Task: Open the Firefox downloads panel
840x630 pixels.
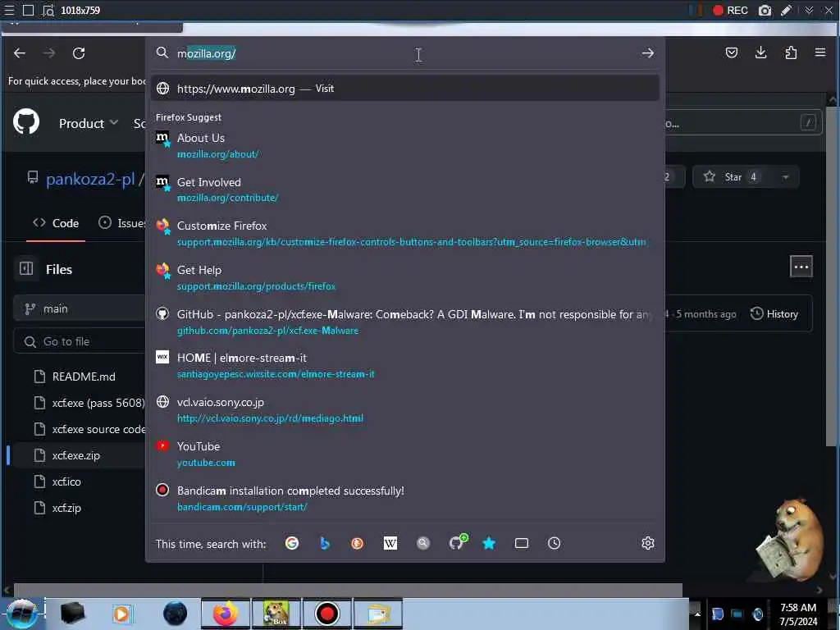Action: pos(760,52)
